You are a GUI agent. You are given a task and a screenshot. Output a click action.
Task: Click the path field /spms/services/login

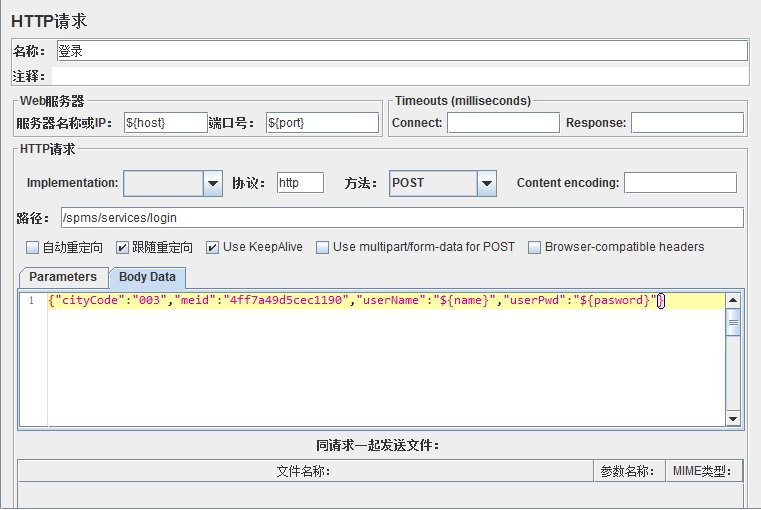tap(402, 218)
